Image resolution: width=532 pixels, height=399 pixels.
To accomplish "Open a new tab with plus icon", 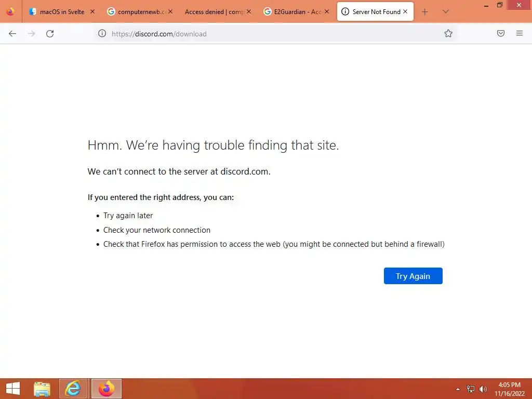I will pos(425,12).
